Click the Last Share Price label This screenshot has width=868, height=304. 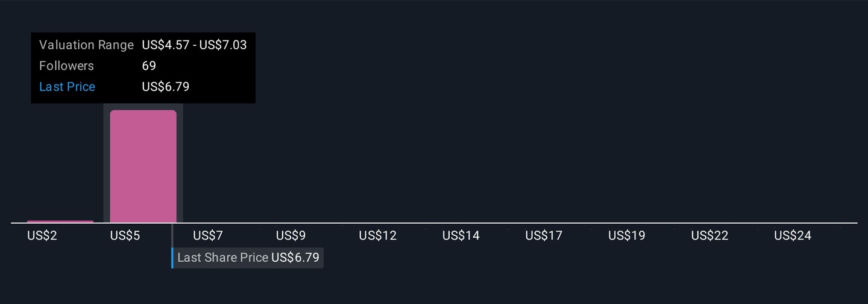pyautogui.click(x=222, y=258)
